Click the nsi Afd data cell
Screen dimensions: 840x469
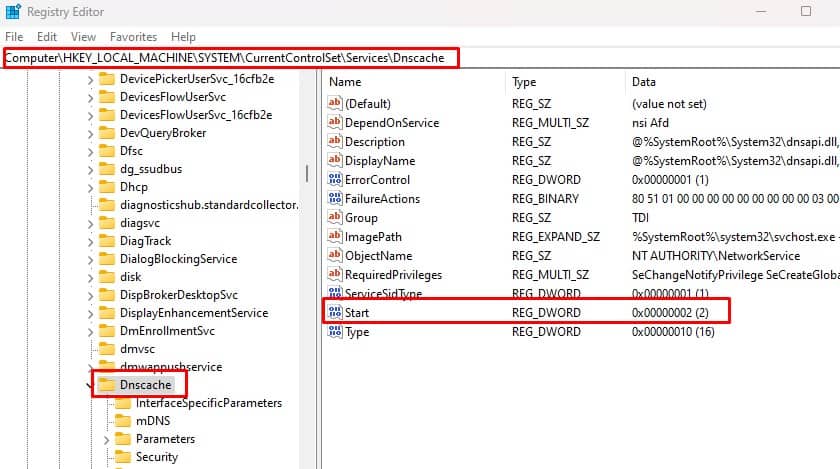pos(650,123)
